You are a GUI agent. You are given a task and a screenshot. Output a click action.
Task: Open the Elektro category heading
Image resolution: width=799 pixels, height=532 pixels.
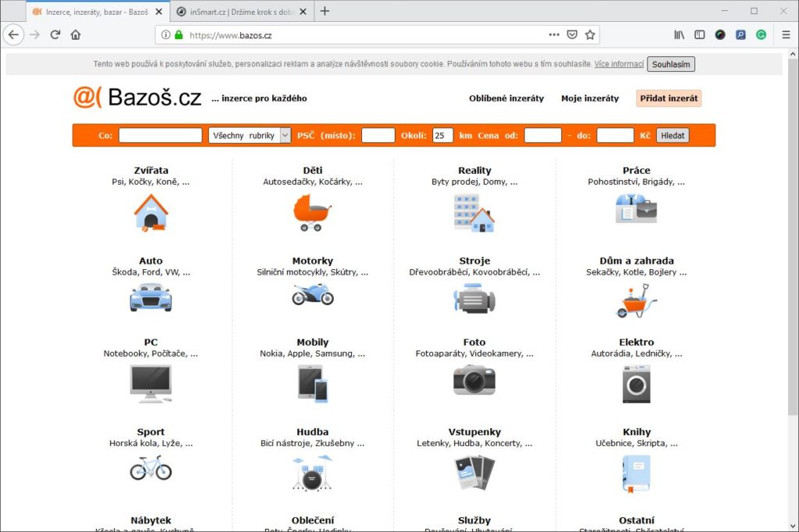637,342
